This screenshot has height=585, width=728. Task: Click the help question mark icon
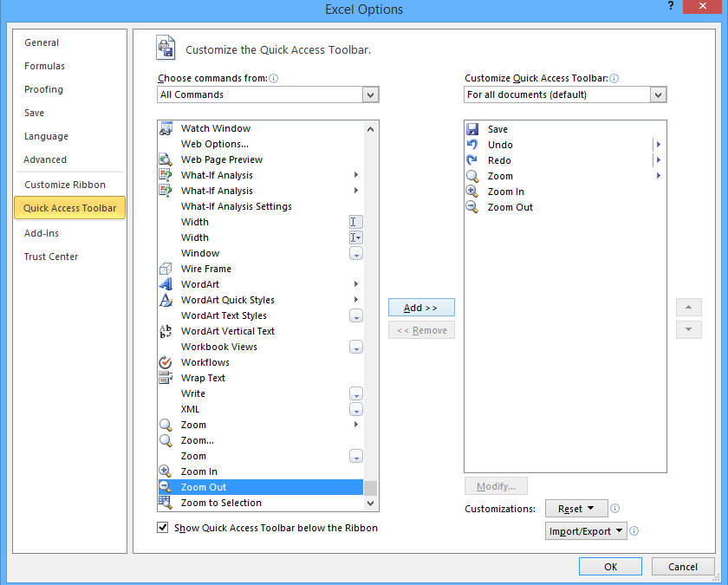(671, 7)
